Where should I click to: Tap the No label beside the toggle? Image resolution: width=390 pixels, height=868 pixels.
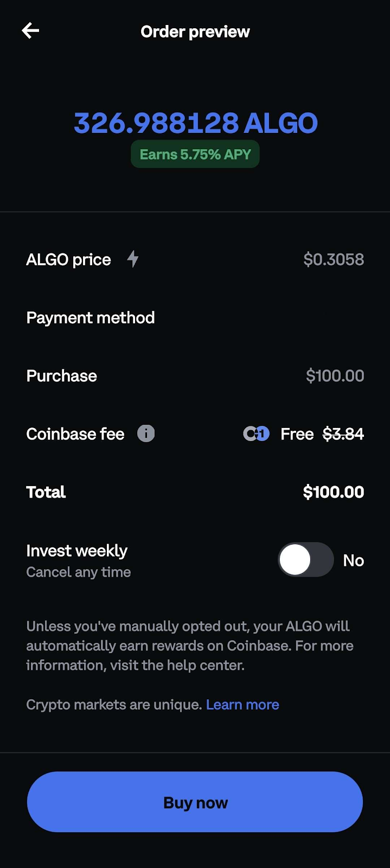[x=353, y=560]
